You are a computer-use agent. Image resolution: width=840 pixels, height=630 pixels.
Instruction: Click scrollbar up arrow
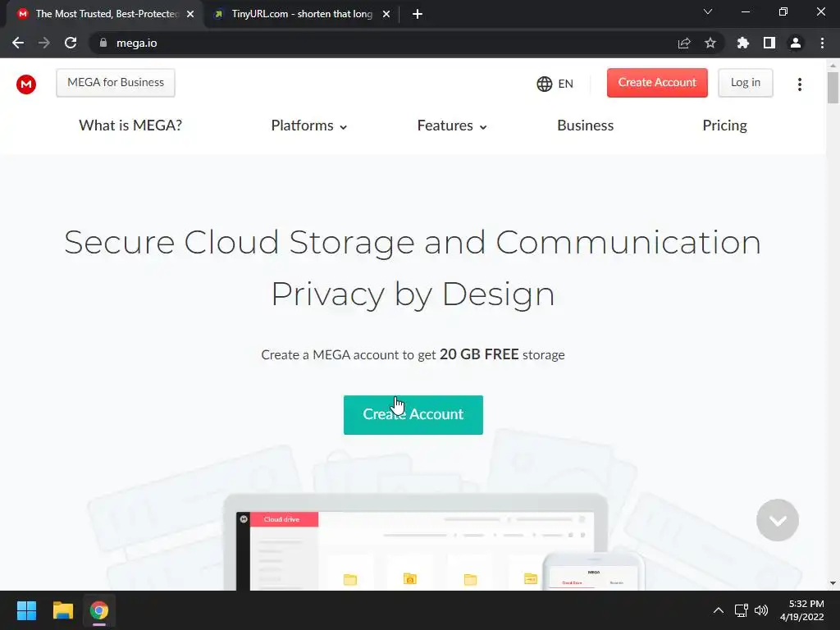pyautogui.click(x=832, y=65)
